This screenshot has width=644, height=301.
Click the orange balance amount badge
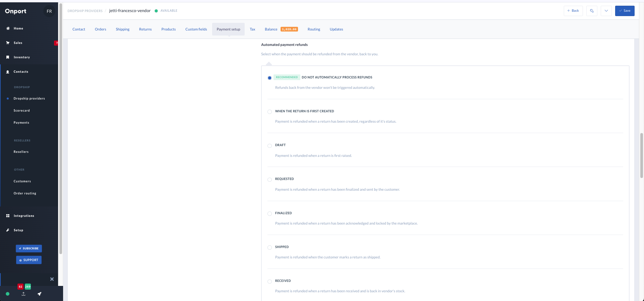(x=289, y=29)
